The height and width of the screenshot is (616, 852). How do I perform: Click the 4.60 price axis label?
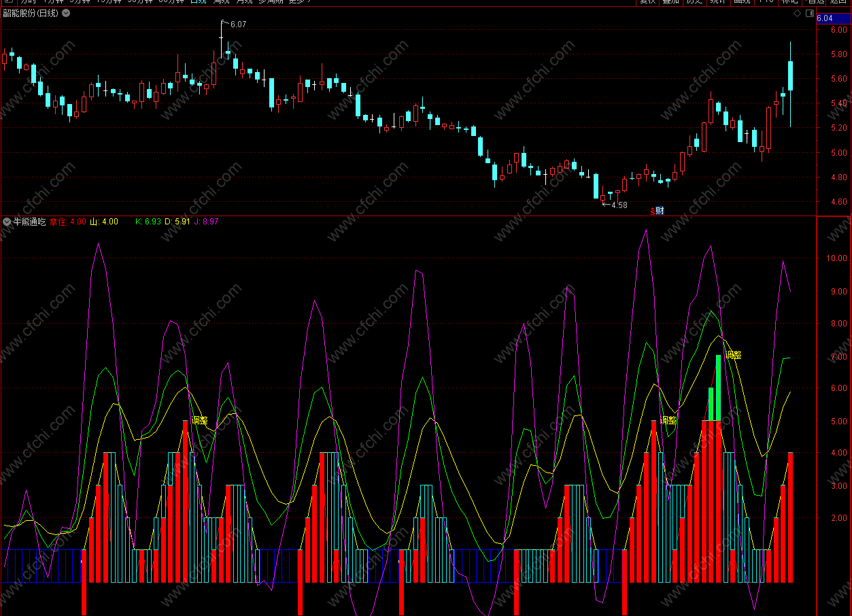pyautogui.click(x=838, y=202)
